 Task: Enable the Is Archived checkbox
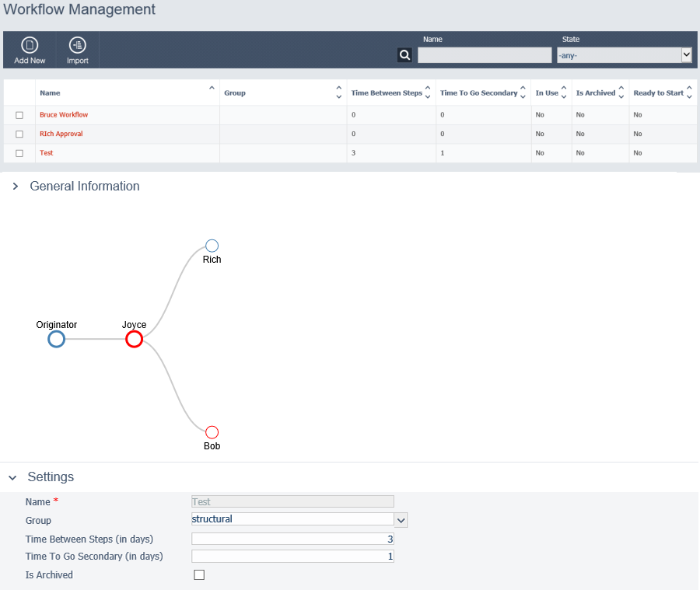pyautogui.click(x=199, y=574)
